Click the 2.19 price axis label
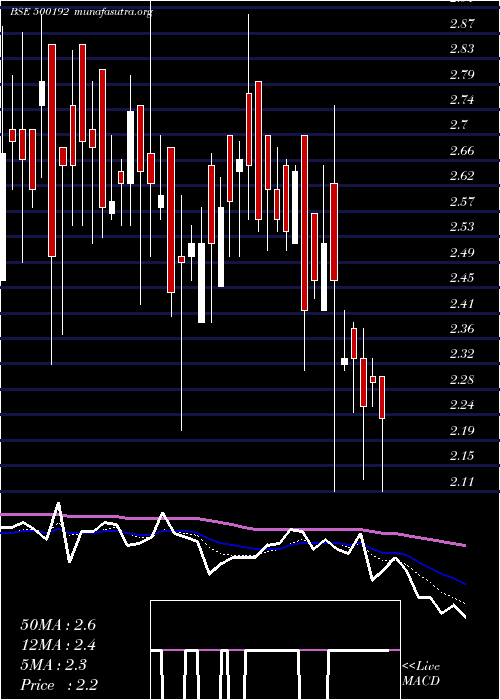The image size is (500, 700). [x=462, y=430]
